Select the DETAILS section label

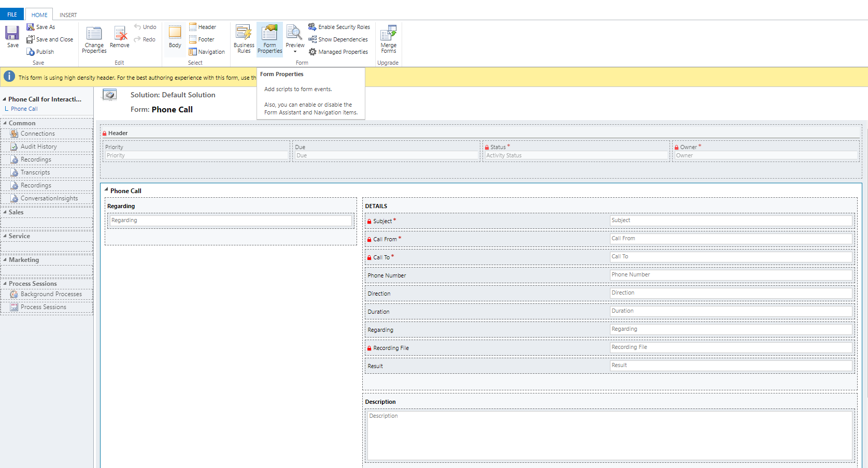[x=376, y=206]
